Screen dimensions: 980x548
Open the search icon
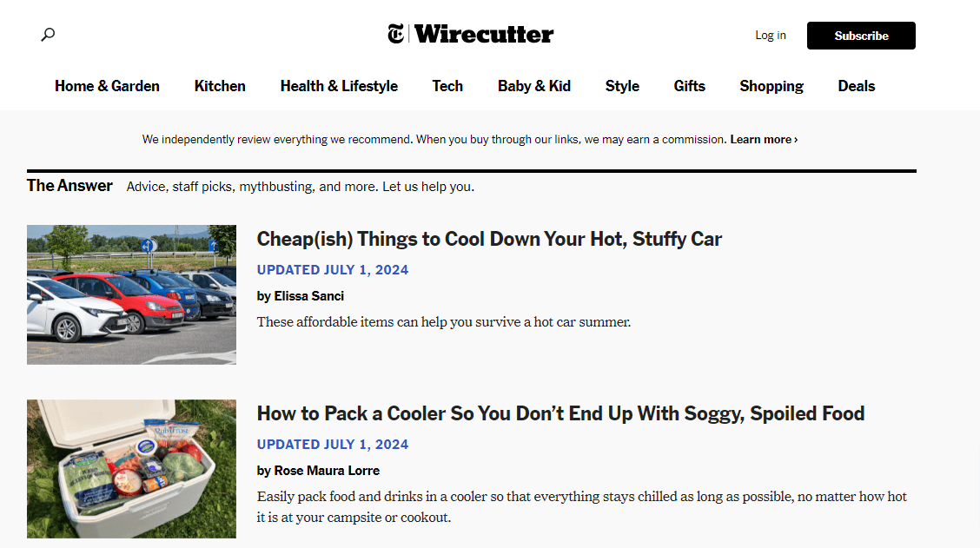pyautogui.click(x=48, y=34)
